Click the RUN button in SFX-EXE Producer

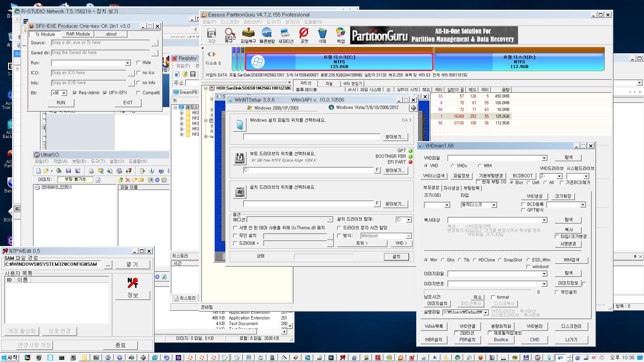click(x=61, y=103)
